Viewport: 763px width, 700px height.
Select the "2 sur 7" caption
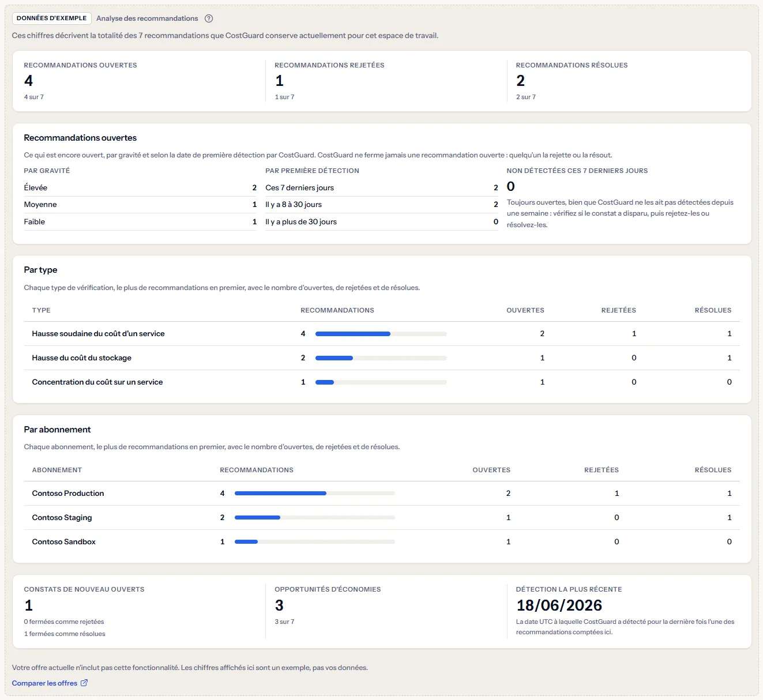pyautogui.click(x=526, y=97)
